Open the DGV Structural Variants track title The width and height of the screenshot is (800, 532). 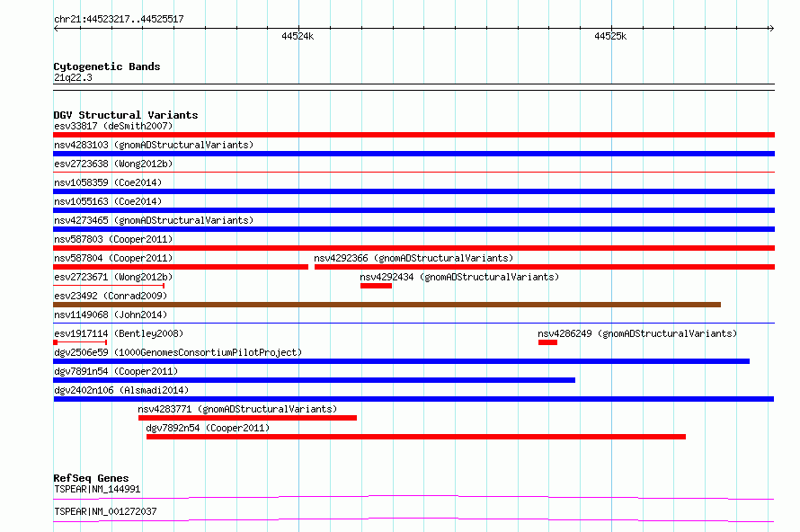coord(126,115)
